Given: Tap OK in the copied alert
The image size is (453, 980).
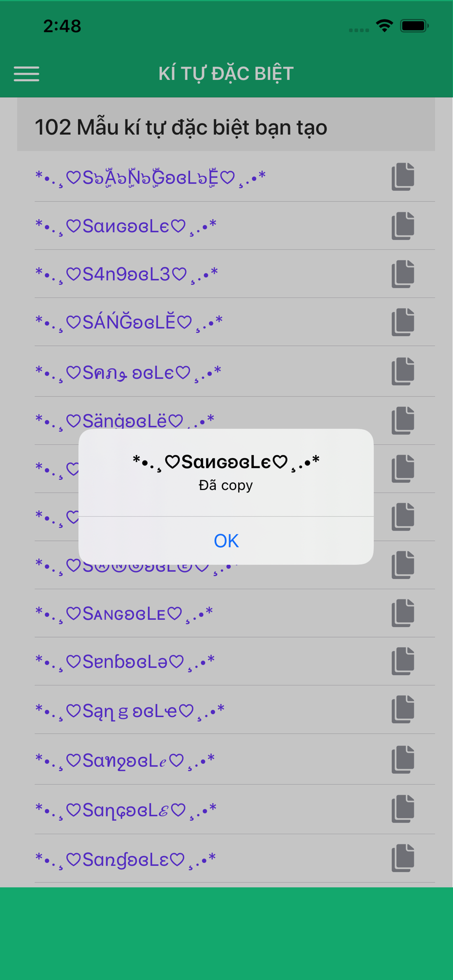Looking at the screenshot, I should tap(226, 540).
